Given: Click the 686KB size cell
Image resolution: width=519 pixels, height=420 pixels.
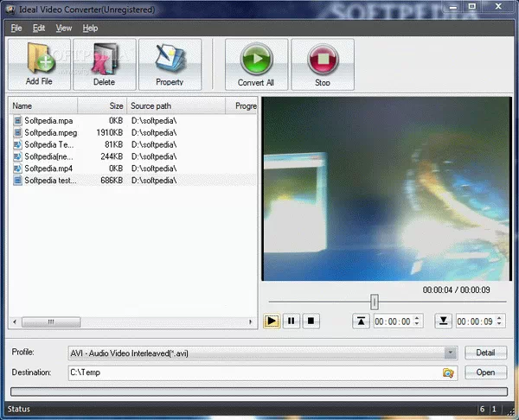Looking at the screenshot, I should coord(112,180).
